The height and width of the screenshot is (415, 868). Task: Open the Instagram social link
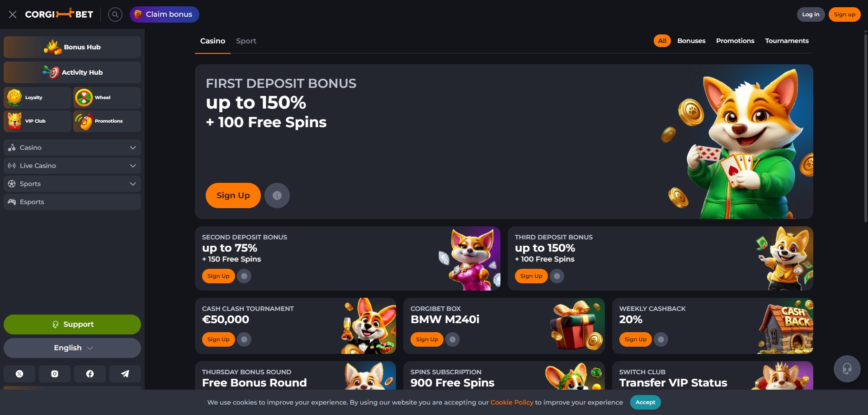click(x=55, y=374)
